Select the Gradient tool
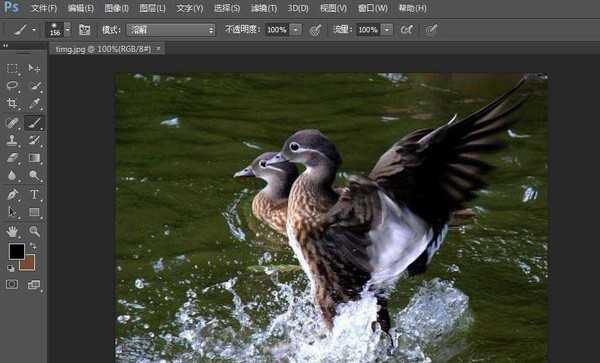600x363 pixels. coord(34,158)
